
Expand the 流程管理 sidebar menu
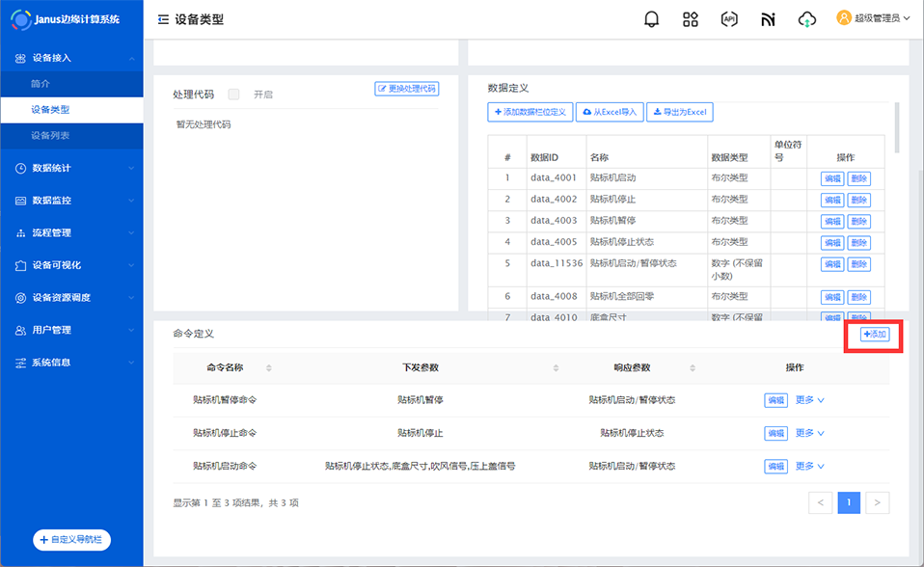(71, 232)
